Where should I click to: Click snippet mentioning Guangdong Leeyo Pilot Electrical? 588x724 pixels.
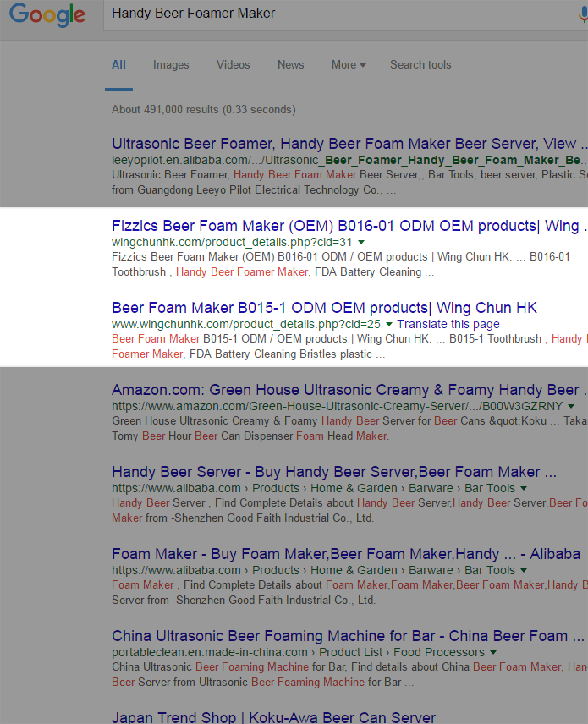pos(349,183)
